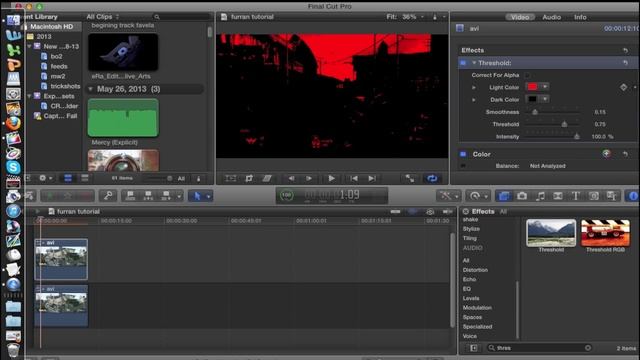Switch to the Audio inspector tab
The width and height of the screenshot is (640, 360).
click(551, 17)
